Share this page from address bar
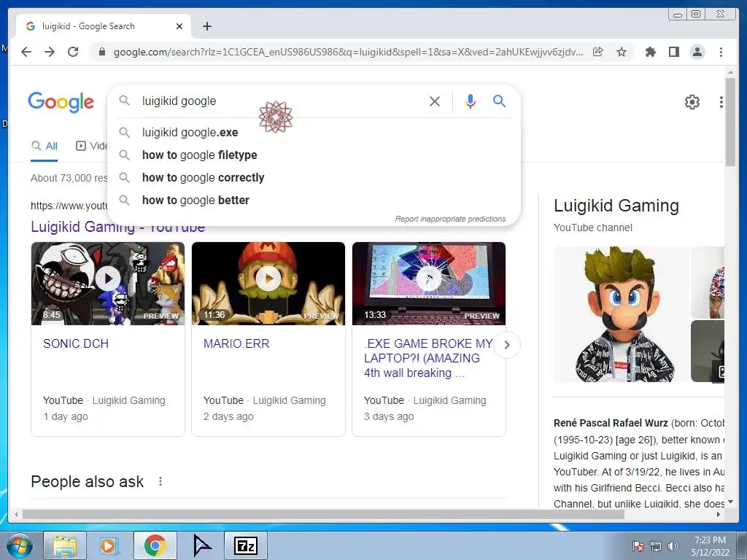 (598, 52)
